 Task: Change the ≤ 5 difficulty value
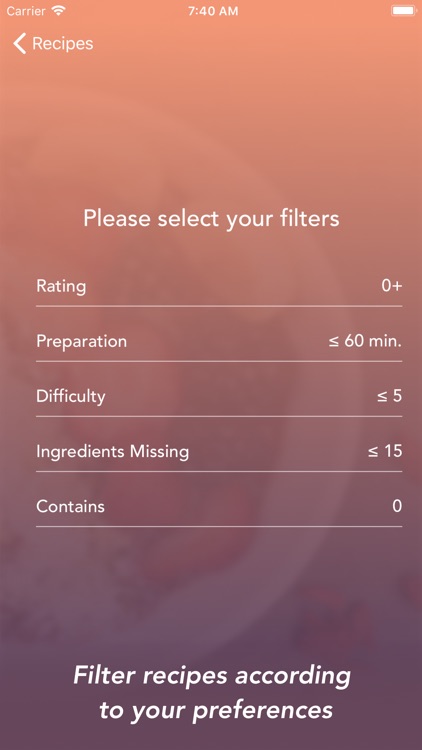[x=389, y=396]
